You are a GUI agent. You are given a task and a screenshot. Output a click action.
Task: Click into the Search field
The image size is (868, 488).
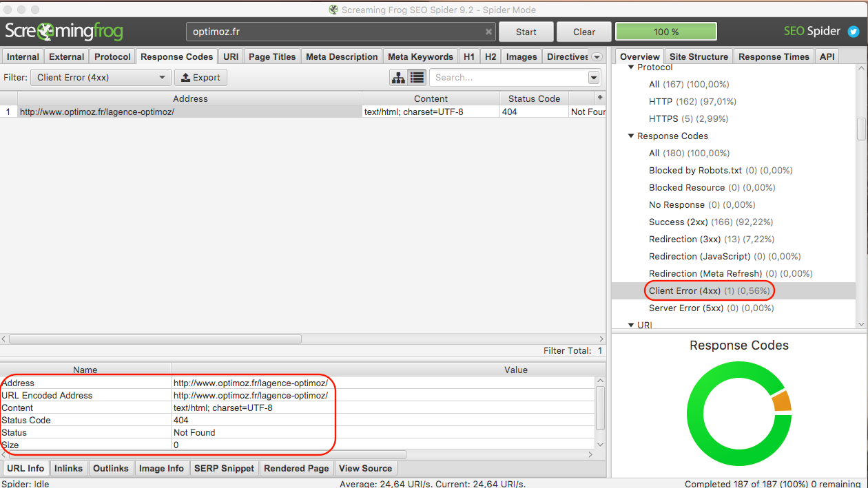(x=508, y=78)
